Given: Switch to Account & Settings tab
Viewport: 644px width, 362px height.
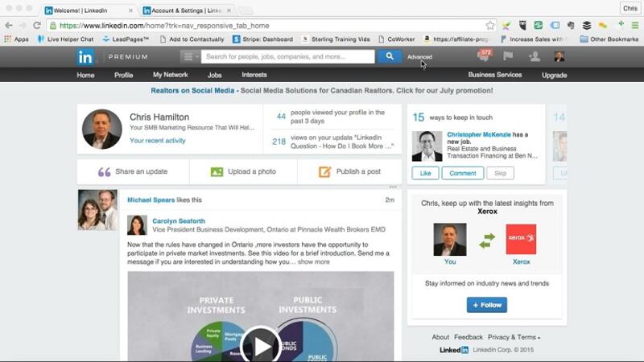Looking at the screenshot, I should [x=187, y=10].
